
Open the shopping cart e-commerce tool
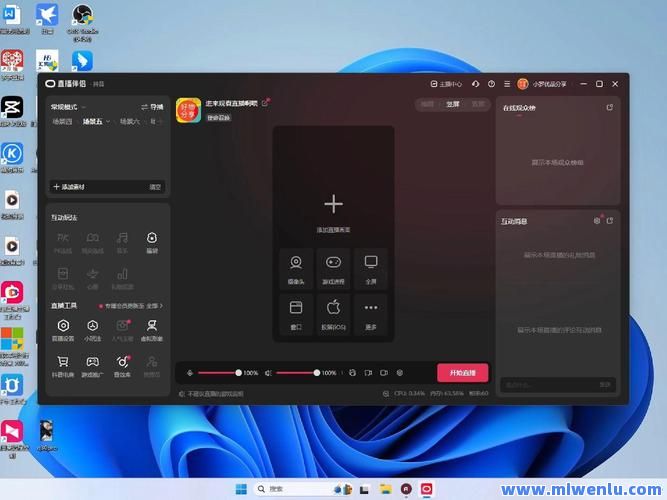tap(63, 366)
